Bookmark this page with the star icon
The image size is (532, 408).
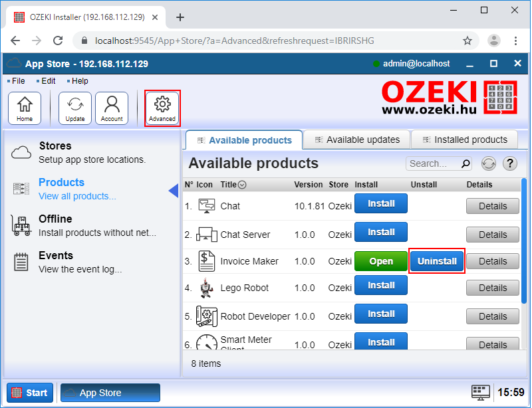click(x=467, y=41)
